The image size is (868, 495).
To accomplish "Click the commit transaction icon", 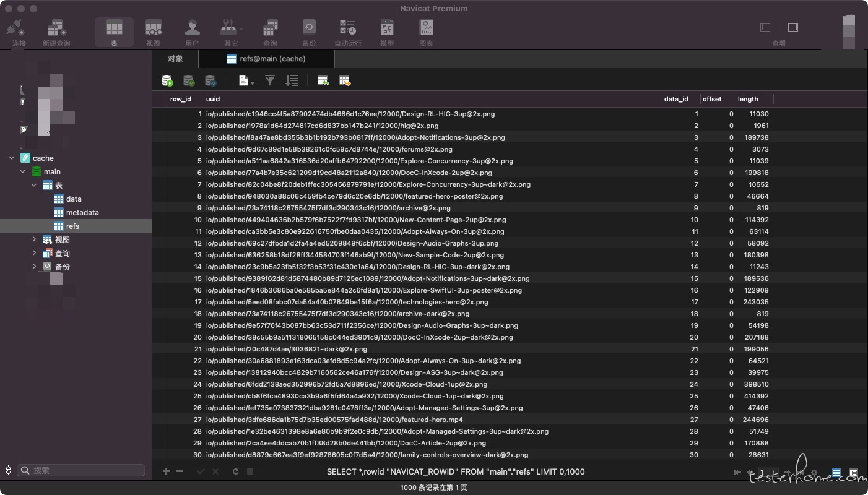I will click(x=189, y=80).
